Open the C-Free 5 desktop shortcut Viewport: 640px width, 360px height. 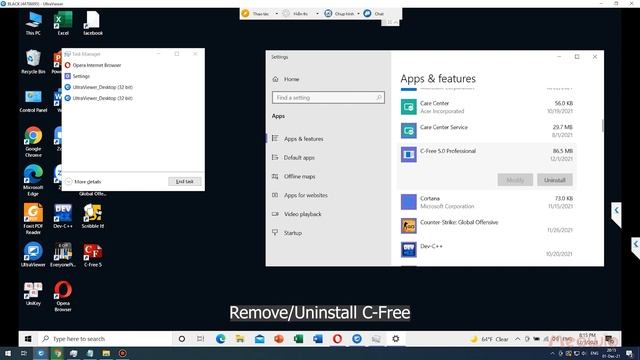point(93,255)
